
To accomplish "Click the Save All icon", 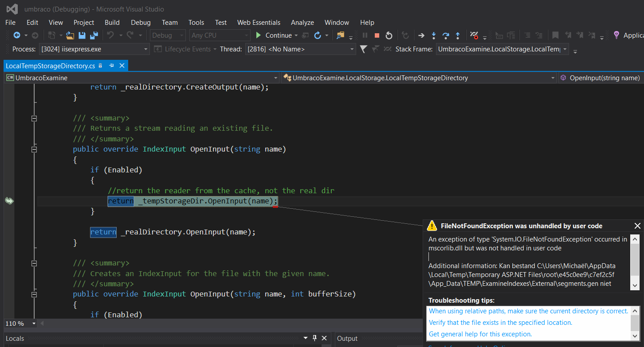I will 94,35.
